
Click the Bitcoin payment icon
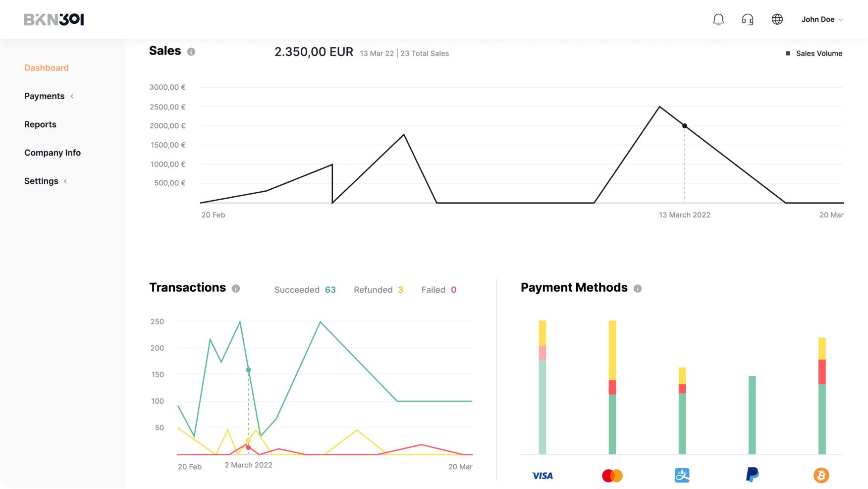point(821,476)
